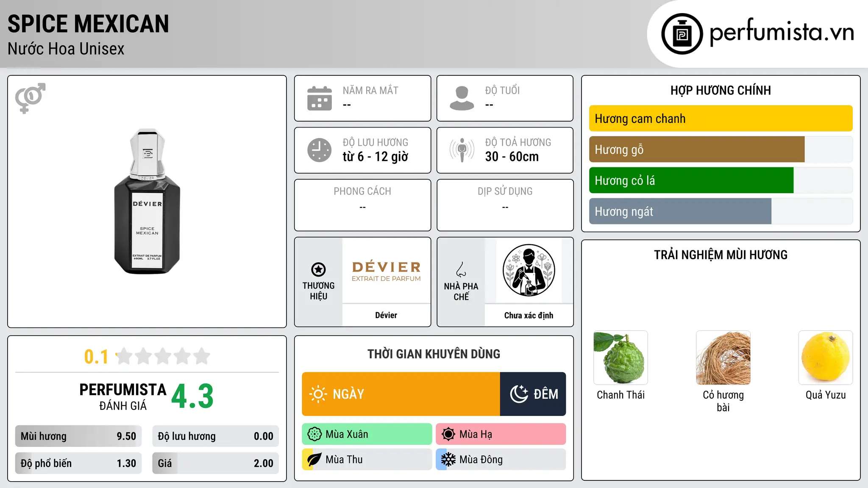Click the clock icon beside Độ lưu hương
Screen dimensions: 868x488
[x=320, y=150]
